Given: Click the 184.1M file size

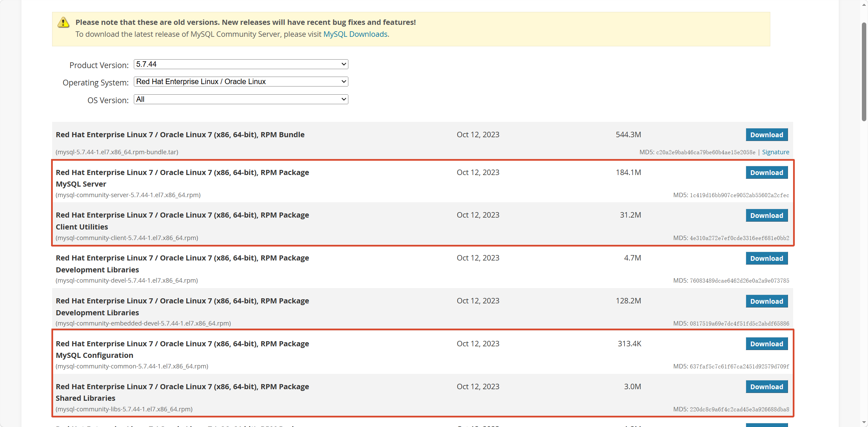Looking at the screenshot, I should (628, 173).
